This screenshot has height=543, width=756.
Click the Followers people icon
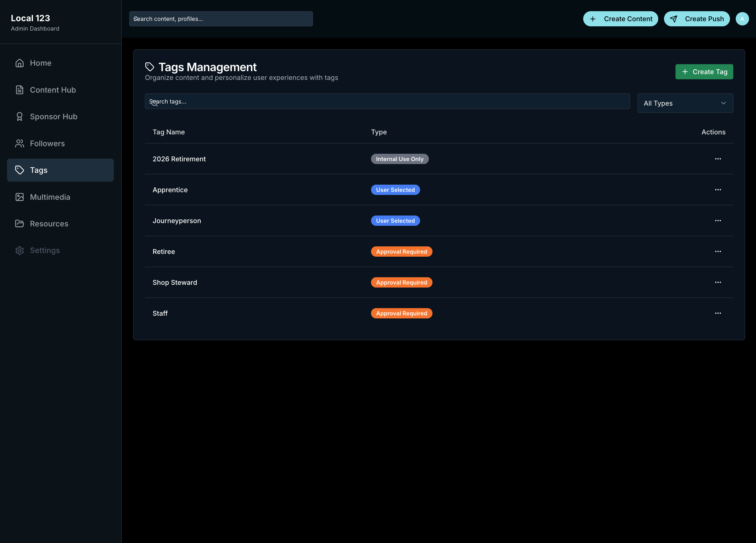pyautogui.click(x=19, y=143)
